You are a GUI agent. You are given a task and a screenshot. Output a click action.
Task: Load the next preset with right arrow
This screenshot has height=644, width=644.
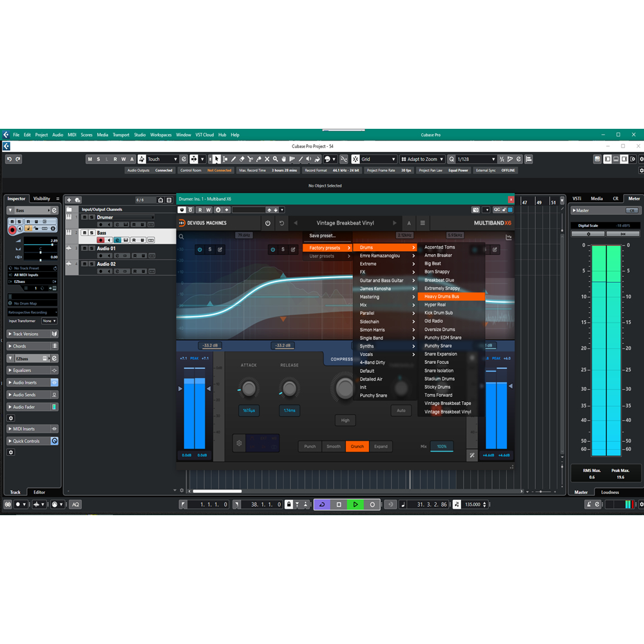tap(395, 223)
